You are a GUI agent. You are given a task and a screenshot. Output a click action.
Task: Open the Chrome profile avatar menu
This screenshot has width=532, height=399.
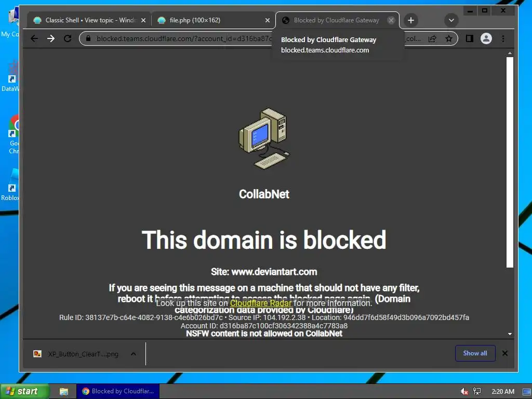486,38
